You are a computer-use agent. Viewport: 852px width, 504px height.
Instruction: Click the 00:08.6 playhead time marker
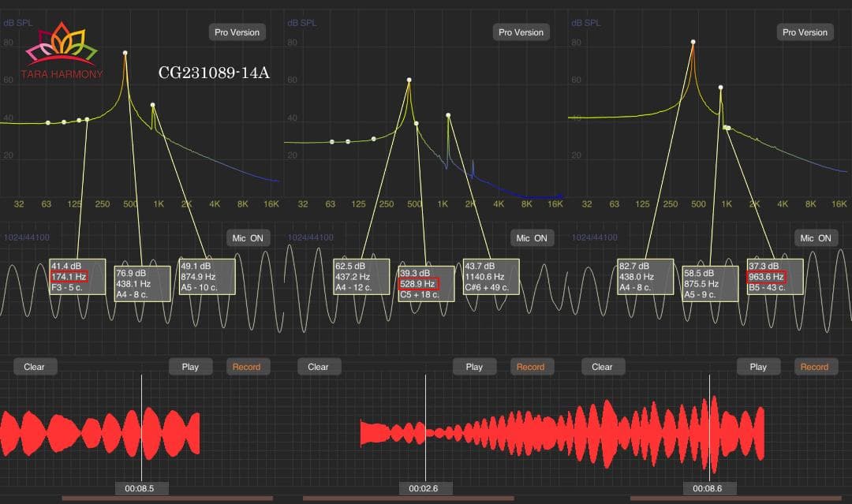(709, 488)
